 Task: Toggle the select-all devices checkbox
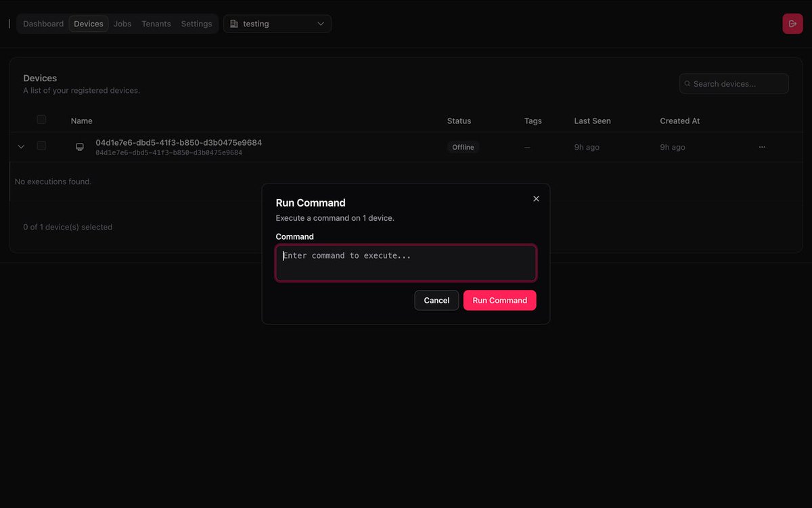pyautogui.click(x=41, y=119)
